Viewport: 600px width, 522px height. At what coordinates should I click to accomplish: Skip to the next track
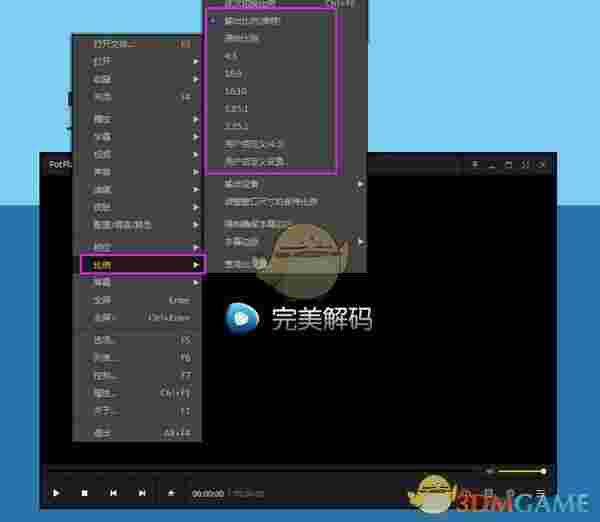tap(142, 493)
